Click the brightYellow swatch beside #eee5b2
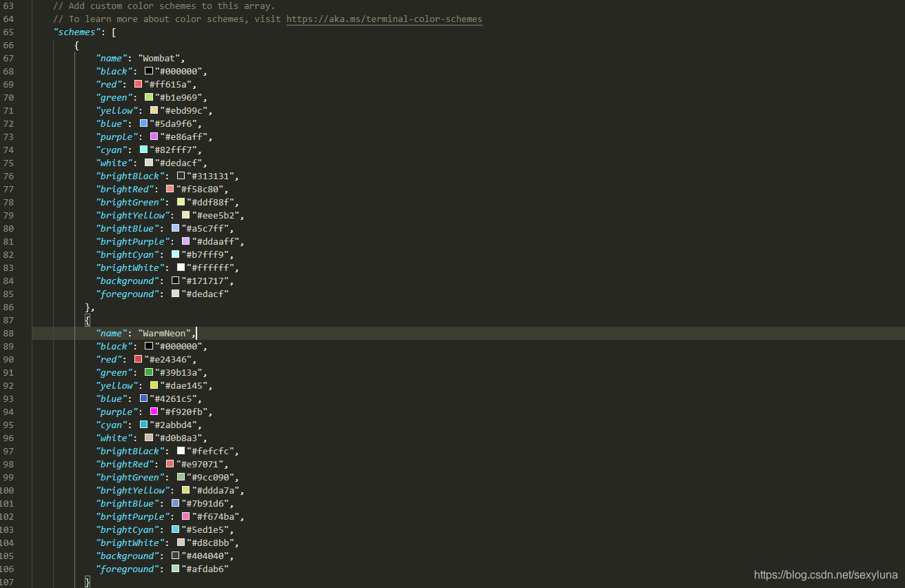The image size is (905, 588). 185,215
